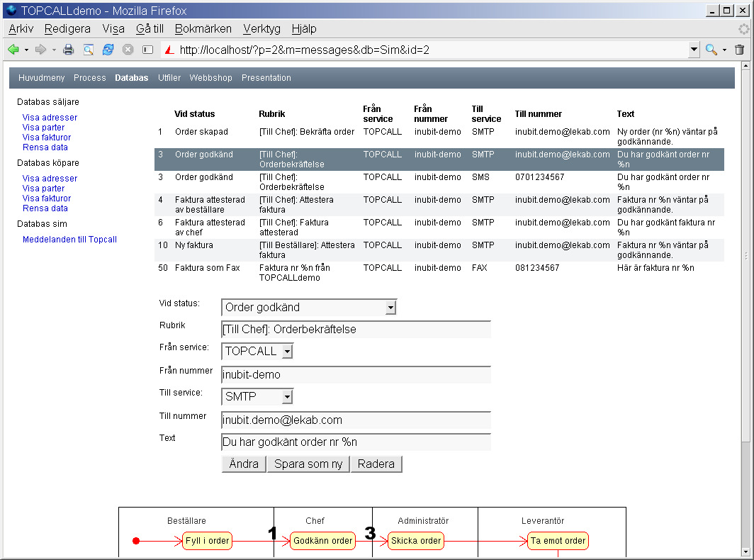The width and height of the screenshot is (754, 560).
Task: Open Visa parter under Databas säljare
Action: (43, 128)
